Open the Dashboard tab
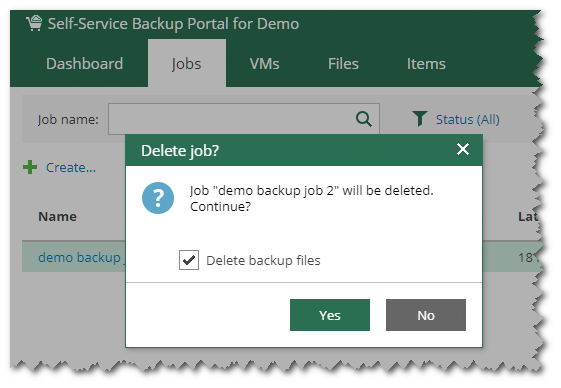This screenshot has height=388, width=561. (x=84, y=64)
